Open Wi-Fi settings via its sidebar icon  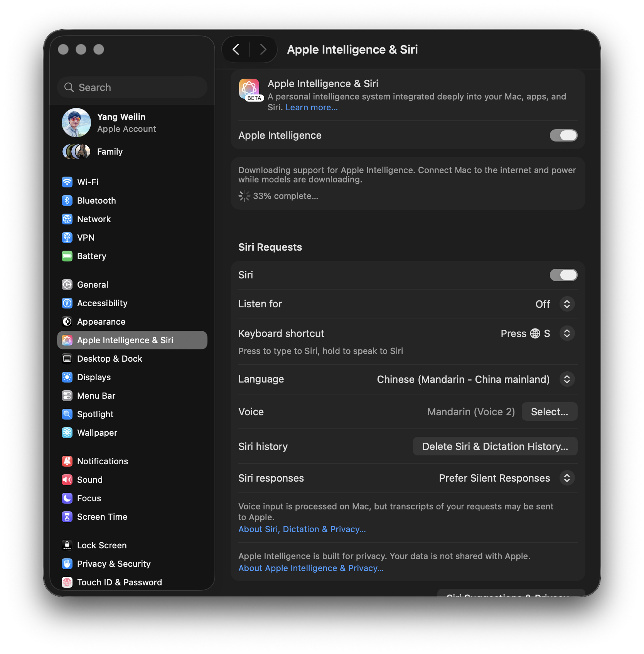point(67,182)
